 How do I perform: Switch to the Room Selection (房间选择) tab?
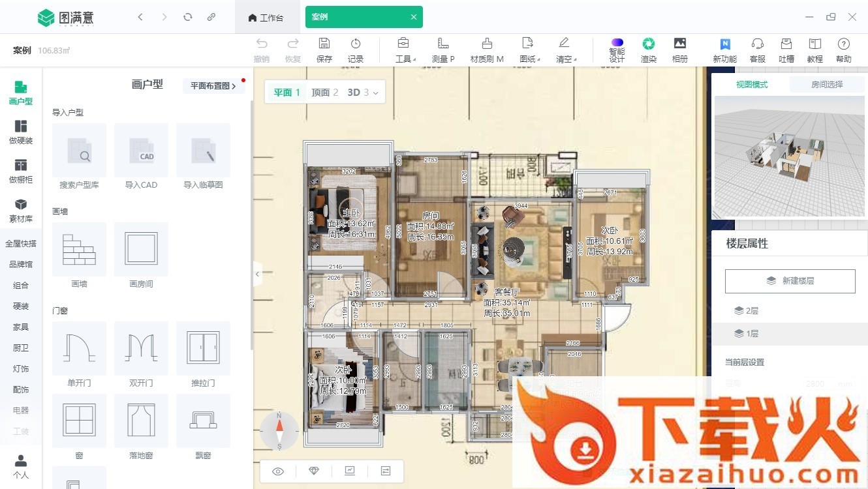826,85
